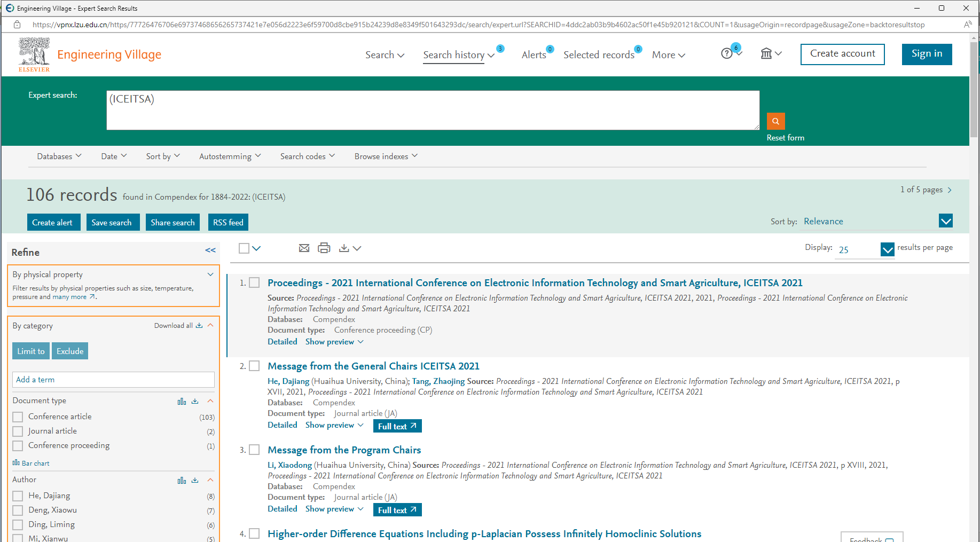Click the Add a term field
980x542 pixels.
click(113, 380)
